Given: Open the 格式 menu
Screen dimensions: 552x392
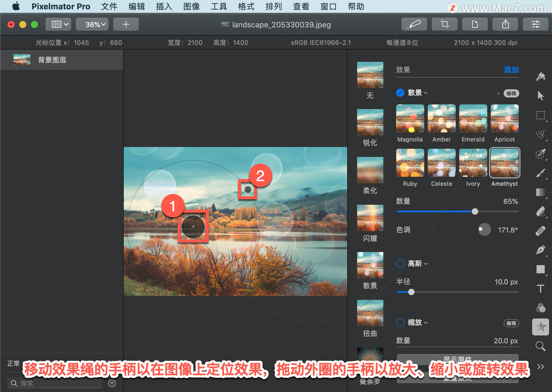Looking at the screenshot, I should pyautogui.click(x=246, y=6).
